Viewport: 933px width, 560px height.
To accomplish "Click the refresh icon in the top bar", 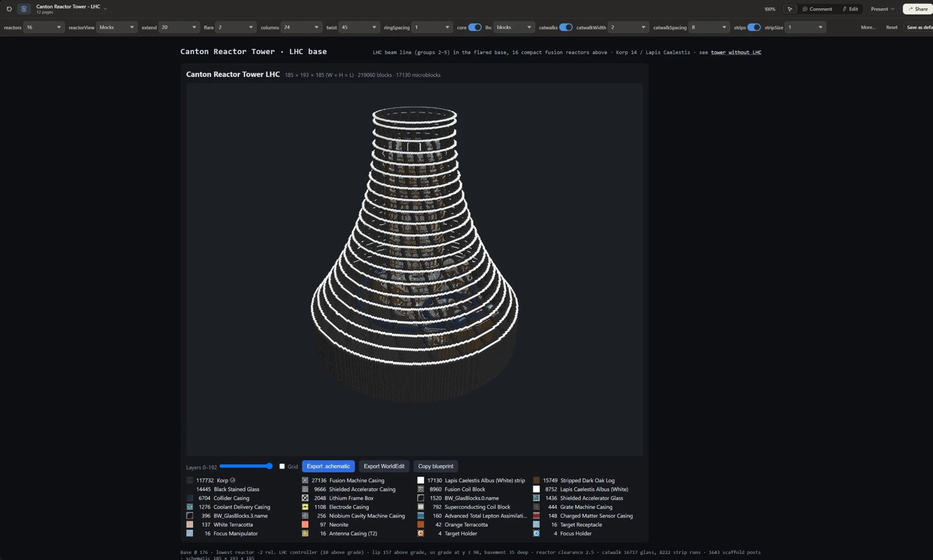I will pos(9,9).
